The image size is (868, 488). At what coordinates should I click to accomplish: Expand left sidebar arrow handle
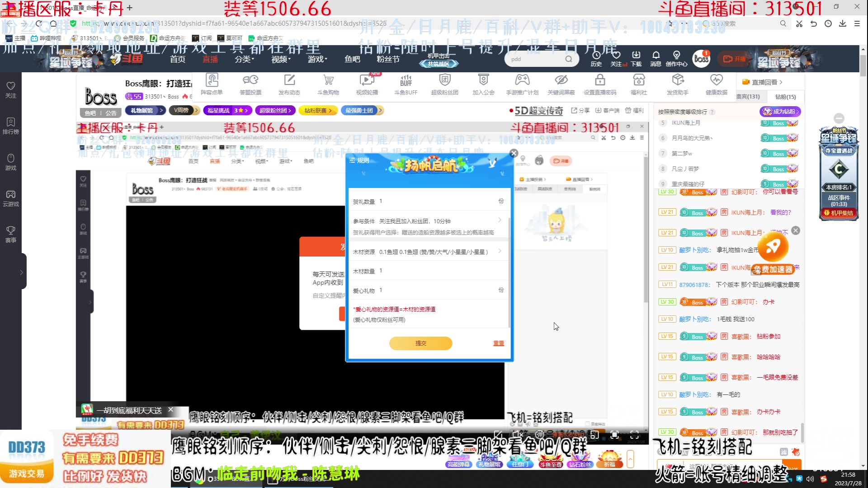21,272
